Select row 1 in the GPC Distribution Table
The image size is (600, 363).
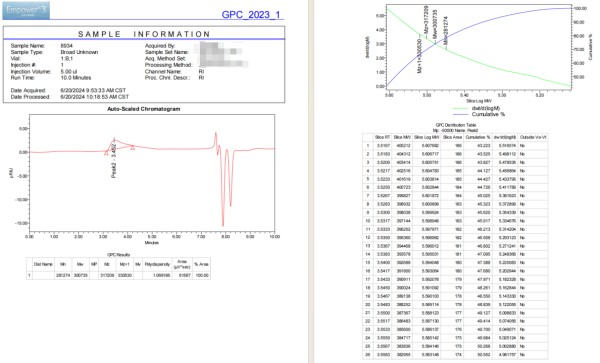455,146
